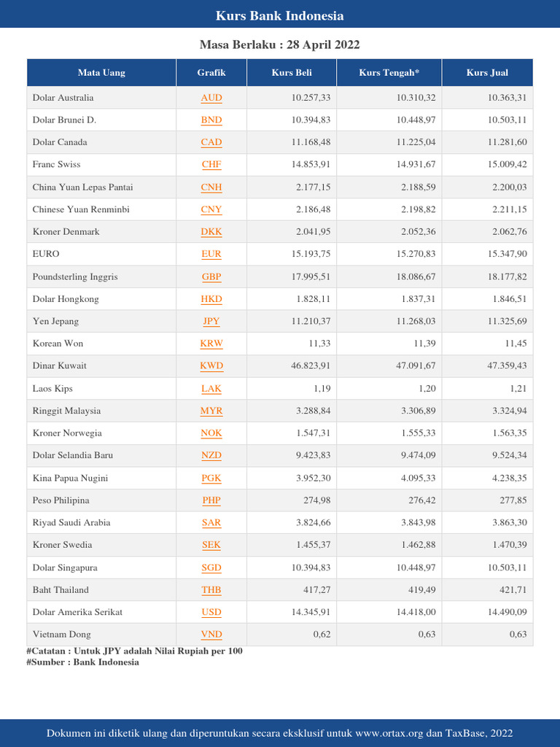Click the SGD chart link
Image resolution: width=560 pixels, height=747 pixels.
[x=211, y=568]
